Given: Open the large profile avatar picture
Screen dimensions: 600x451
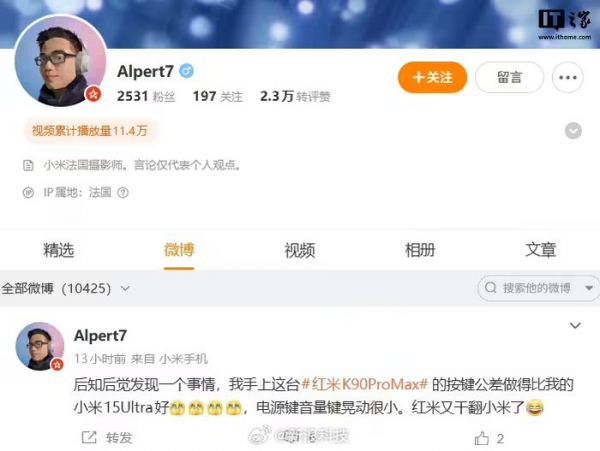Looking at the screenshot, I should [x=60, y=60].
